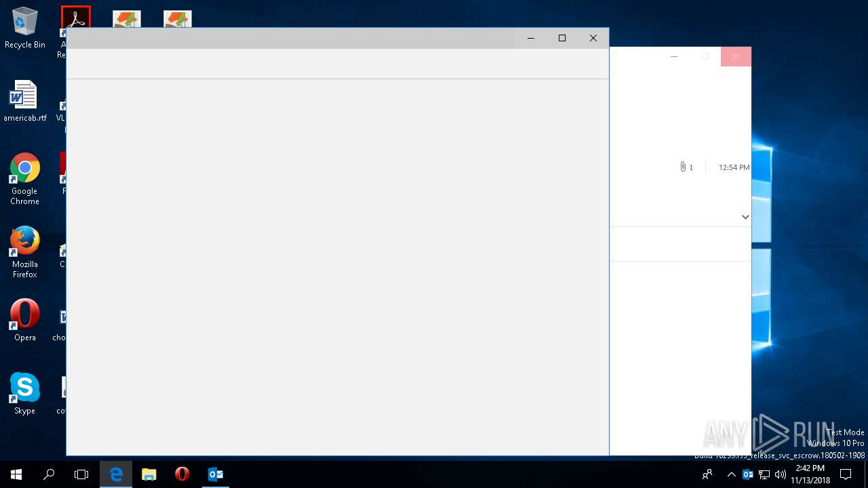
Task: Open the Skype desktop shortcut
Action: point(24,393)
